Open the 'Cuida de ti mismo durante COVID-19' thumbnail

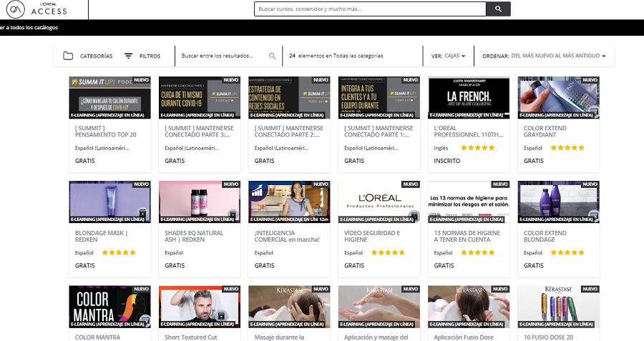200,98
